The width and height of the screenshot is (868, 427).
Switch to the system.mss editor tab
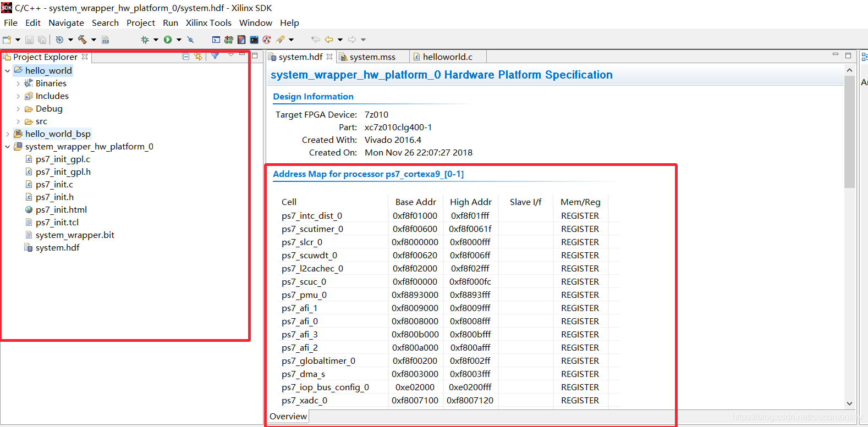pyautogui.click(x=372, y=57)
